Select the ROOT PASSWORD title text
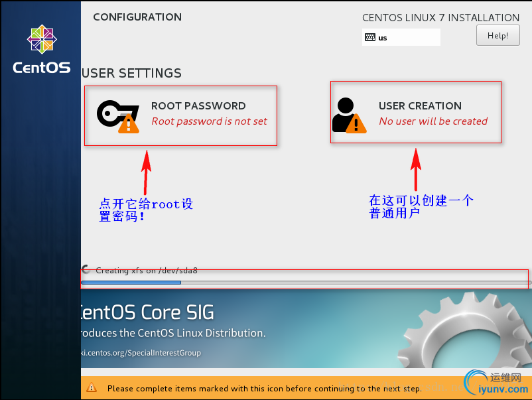532x400 pixels. pyautogui.click(x=198, y=106)
